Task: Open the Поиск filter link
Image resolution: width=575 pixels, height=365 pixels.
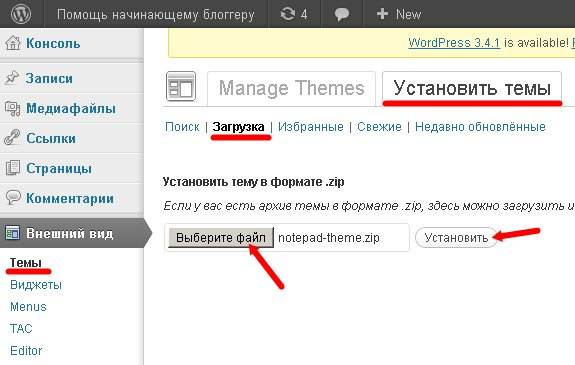Action: [182, 127]
